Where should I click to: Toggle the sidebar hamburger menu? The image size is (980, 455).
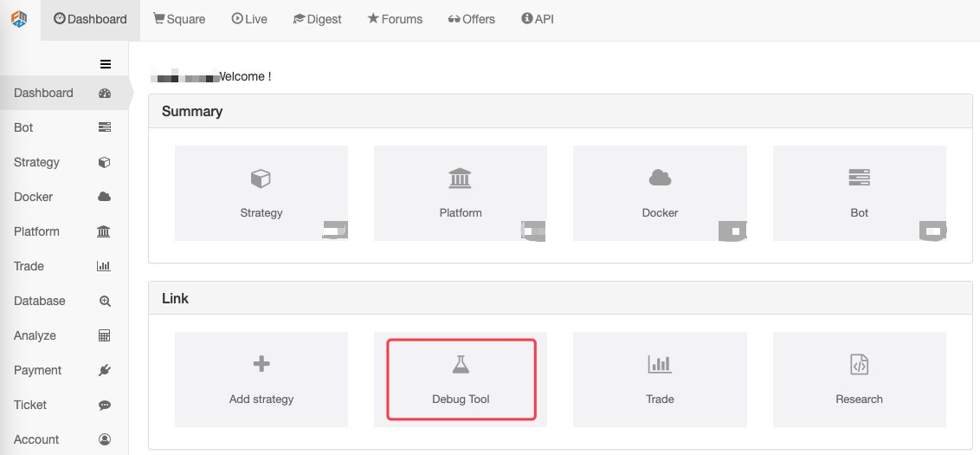pyautogui.click(x=106, y=63)
